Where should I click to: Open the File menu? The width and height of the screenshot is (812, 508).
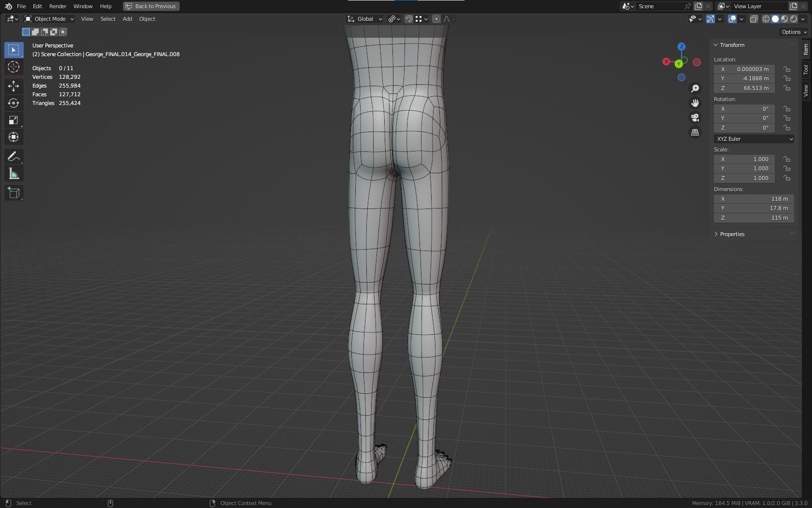tap(21, 6)
